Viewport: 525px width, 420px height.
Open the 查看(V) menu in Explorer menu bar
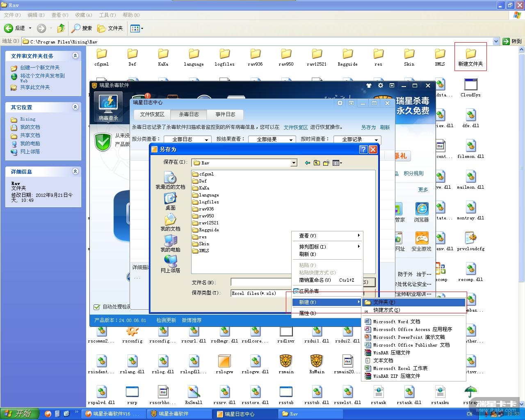point(60,15)
